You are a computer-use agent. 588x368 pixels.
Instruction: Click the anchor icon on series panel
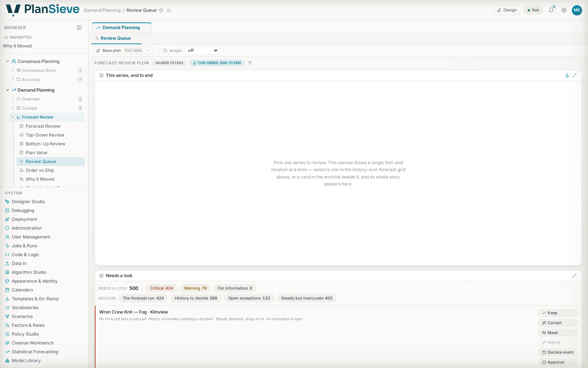coord(567,76)
